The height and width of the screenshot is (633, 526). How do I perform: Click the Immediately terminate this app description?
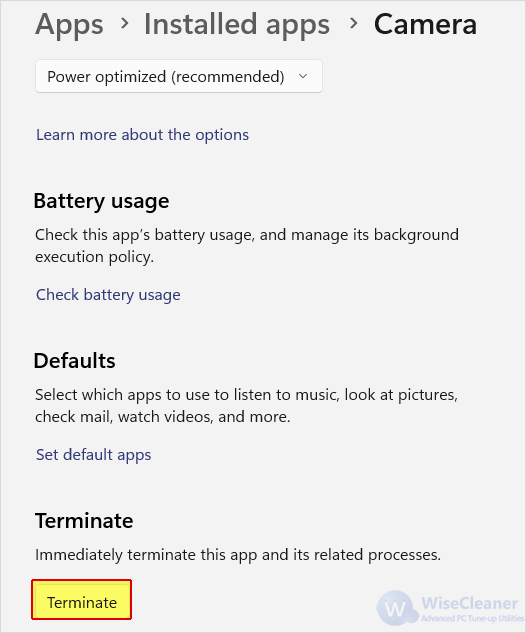238,555
